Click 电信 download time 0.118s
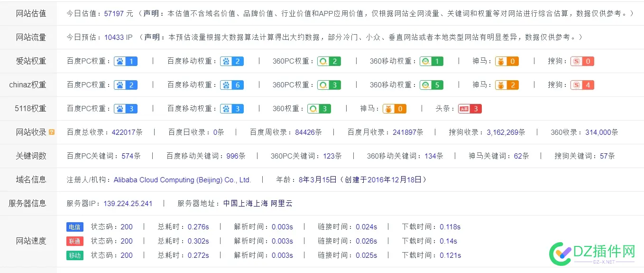This screenshot has height=273, width=644. (450, 227)
